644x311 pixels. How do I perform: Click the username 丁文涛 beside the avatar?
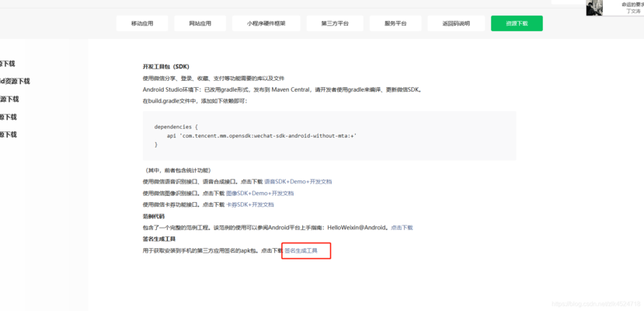click(x=633, y=12)
